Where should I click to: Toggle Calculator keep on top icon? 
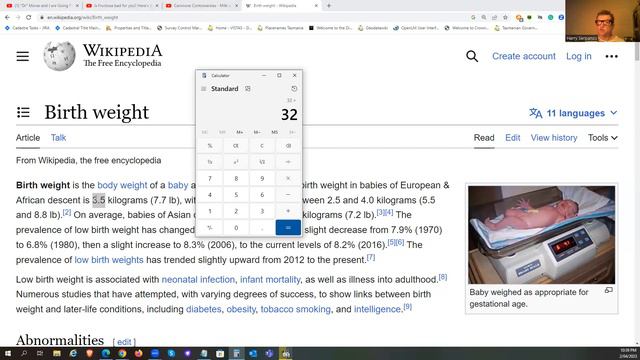click(x=248, y=89)
